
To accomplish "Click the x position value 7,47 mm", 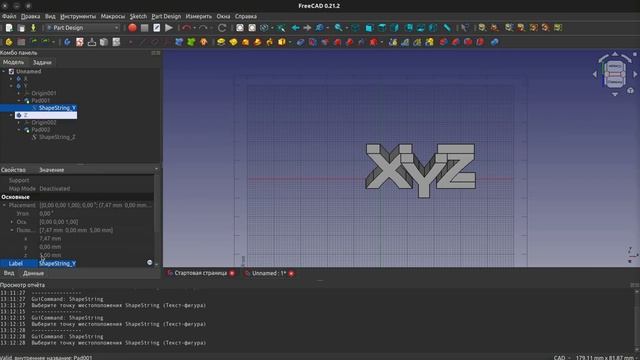I will [x=50, y=238].
